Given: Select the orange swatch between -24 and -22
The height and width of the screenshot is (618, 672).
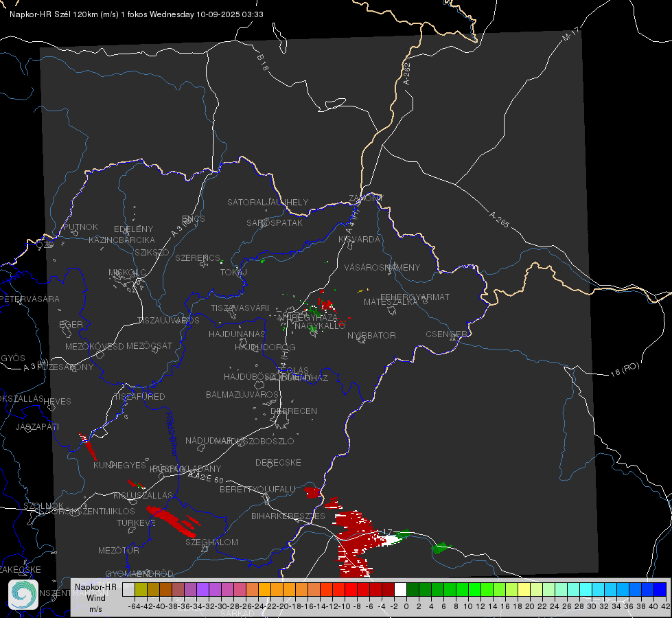Looking at the screenshot, I should [264, 589].
